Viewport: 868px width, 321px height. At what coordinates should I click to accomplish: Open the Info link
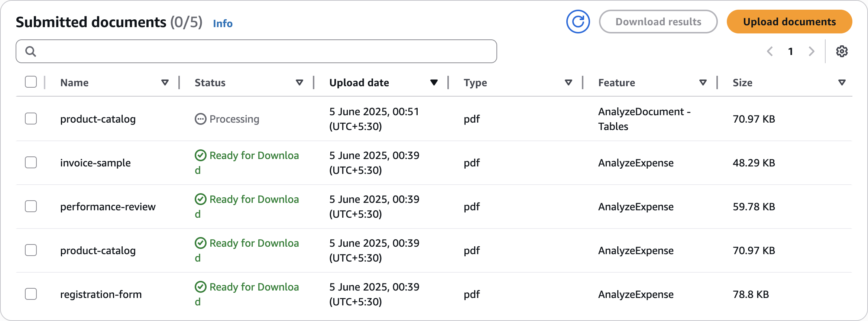pyautogui.click(x=223, y=23)
